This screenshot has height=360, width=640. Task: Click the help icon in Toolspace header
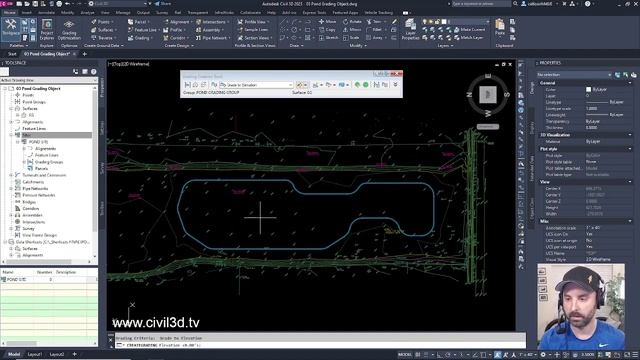pos(93,71)
